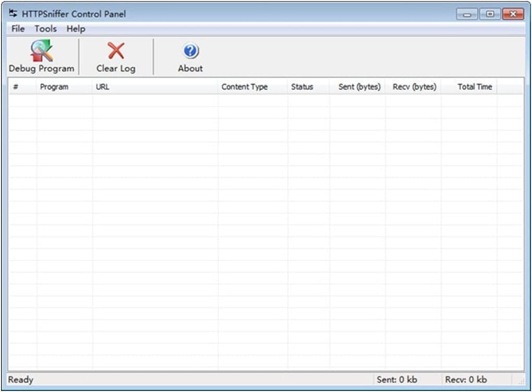Click the About toolbar label

pyautogui.click(x=190, y=68)
